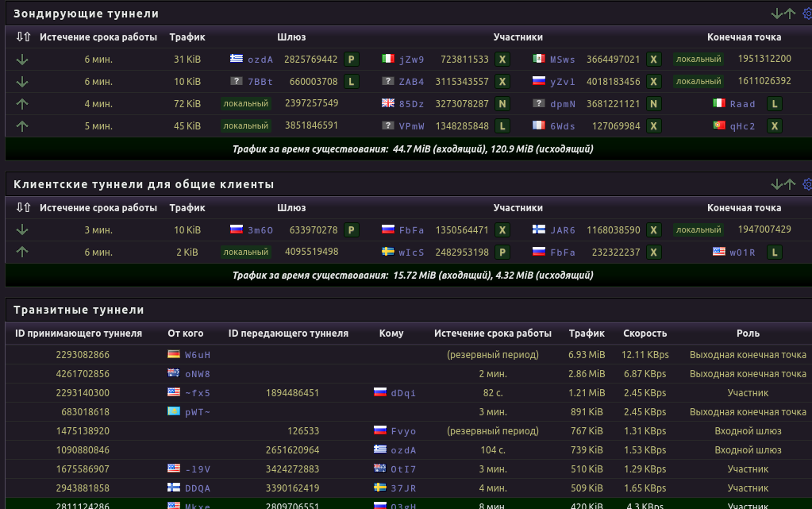Click ID принимающего туннеля column header

point(79,334)
